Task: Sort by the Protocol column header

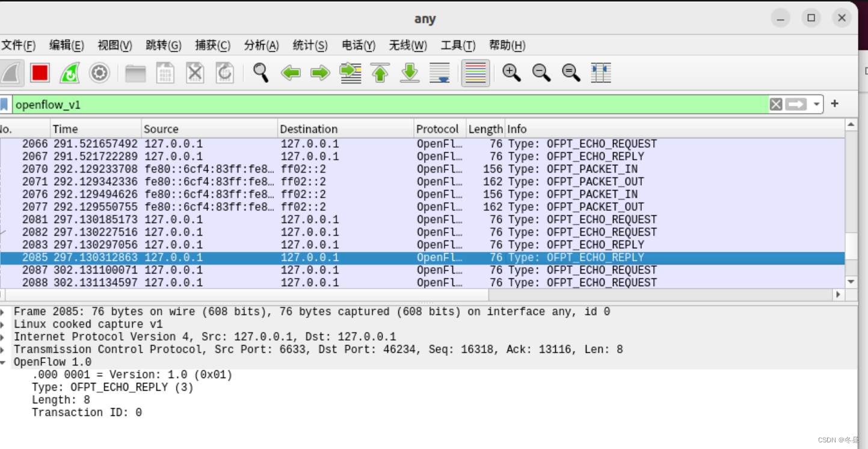Action: point(440,129)
